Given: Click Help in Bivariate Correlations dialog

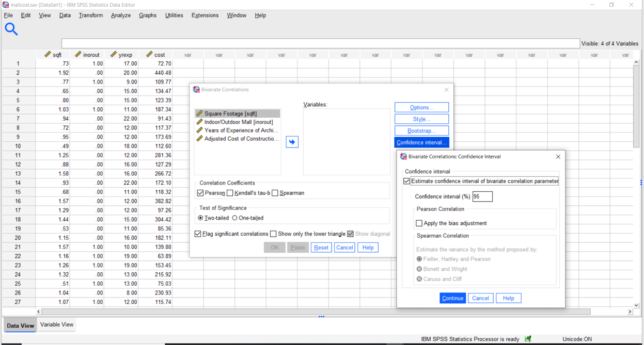Looking at the screenshot, I should 368,248.
